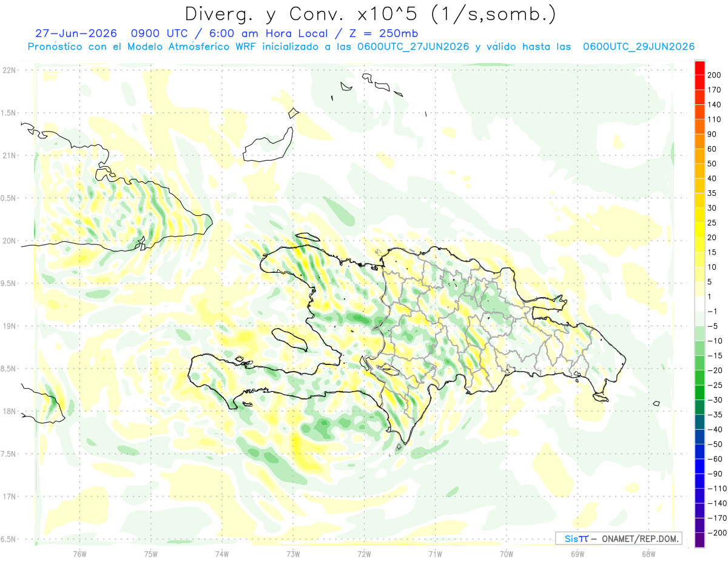Click the "17N" latitude label
This screenshot has width=728, height=562.
click(10, 497)
